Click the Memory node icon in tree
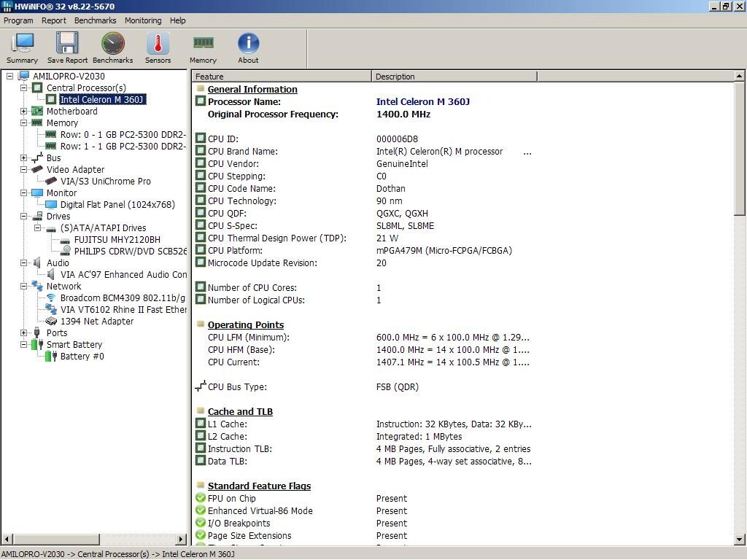 tap(37, 122)
